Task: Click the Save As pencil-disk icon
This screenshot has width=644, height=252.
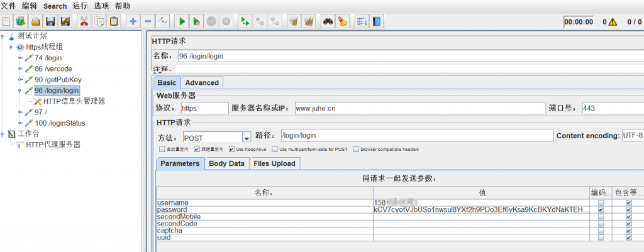Action: point(65,21)
